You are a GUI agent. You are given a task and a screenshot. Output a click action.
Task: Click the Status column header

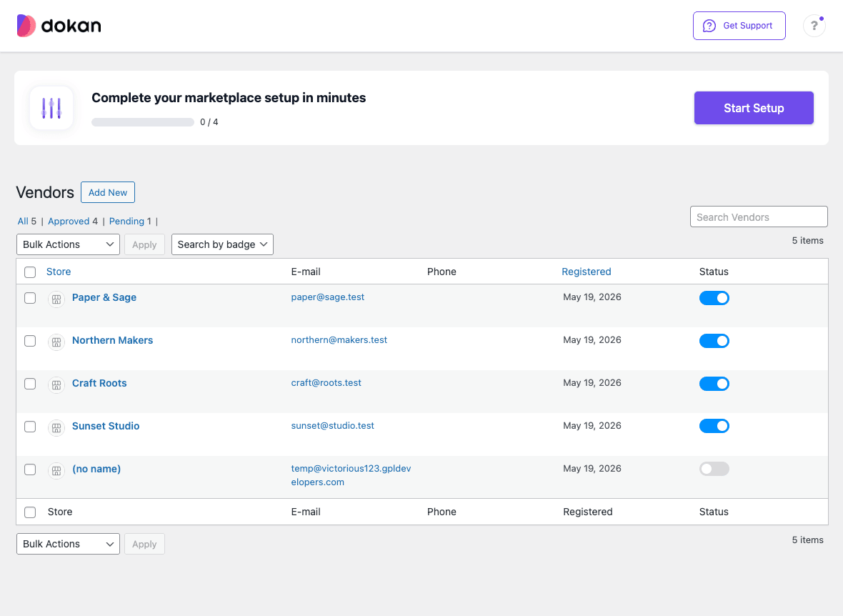coord(714,272)
